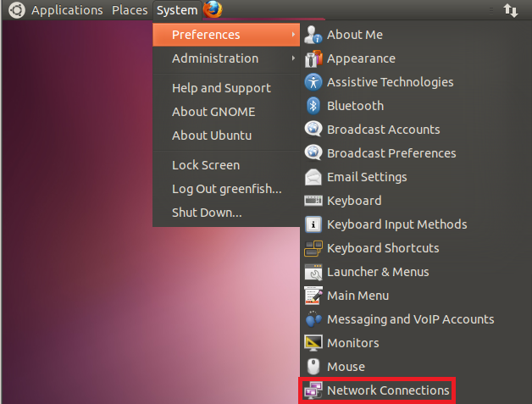Click the Launcher & Menus wrench icon
532x404 pixels.
point(313,272)
